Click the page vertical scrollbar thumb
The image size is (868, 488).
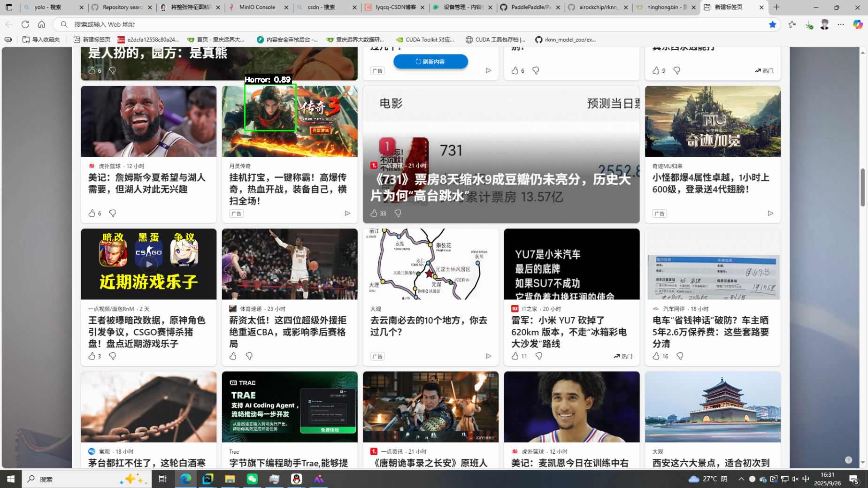(x=862, y=187)
